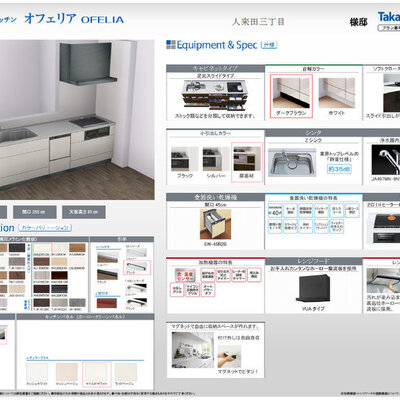400x400 pixels.
Task: Open the 間口45cm dishwasher image
Action: tap(215, 224)
